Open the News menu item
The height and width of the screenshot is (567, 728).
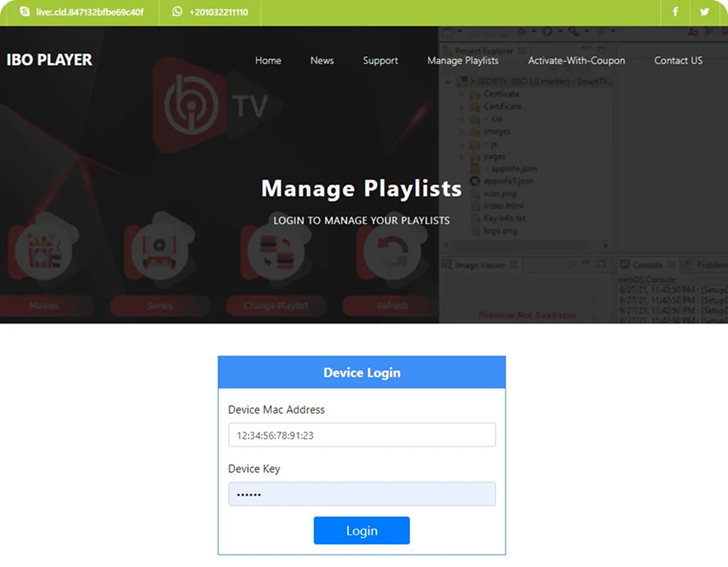click(322, 61)
